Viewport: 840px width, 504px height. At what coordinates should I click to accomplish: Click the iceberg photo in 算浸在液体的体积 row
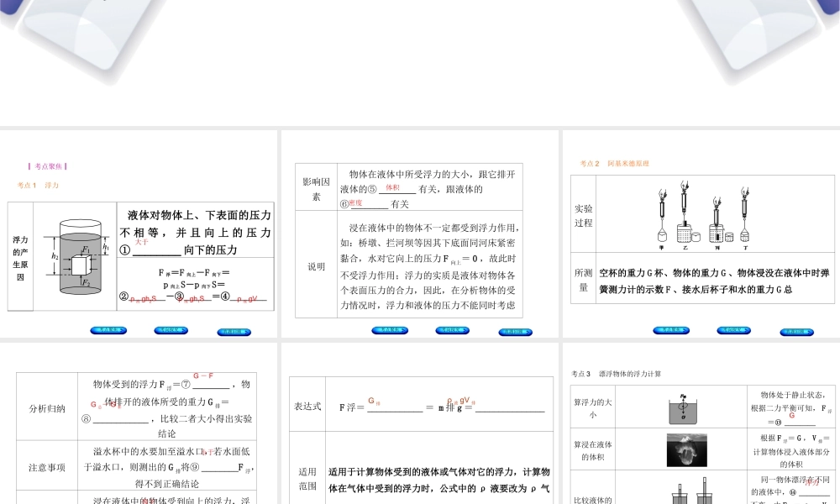(687, 450)
